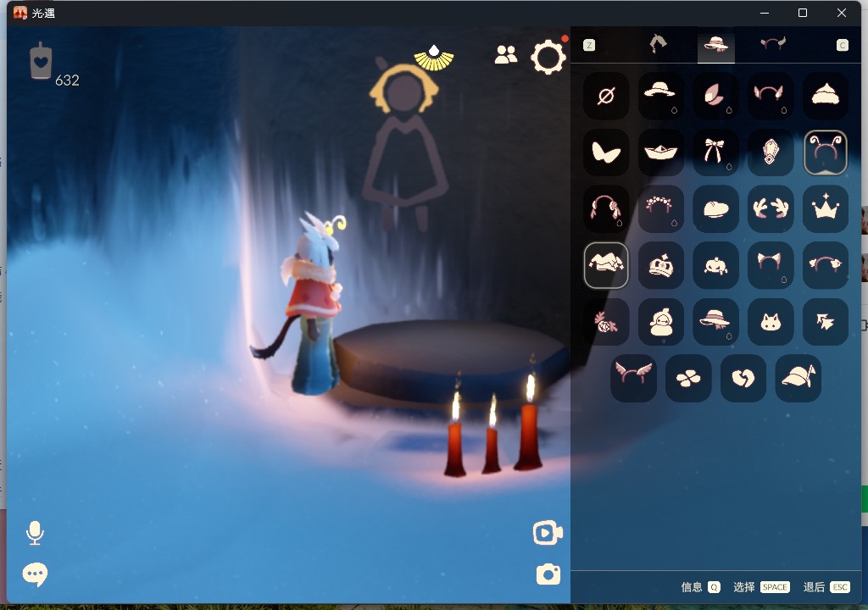The width and height of the screenshot is (868, 610).
Task: Select the antler headpiece
Action: click(x=771, y=208)
